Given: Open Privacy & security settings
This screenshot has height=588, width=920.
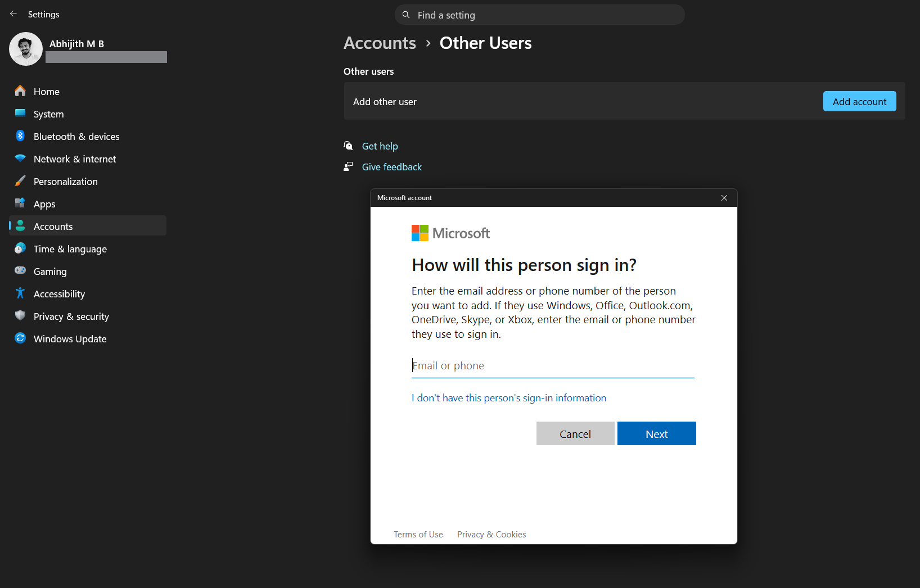Looking at the screenshot, I should click(71, 316).
